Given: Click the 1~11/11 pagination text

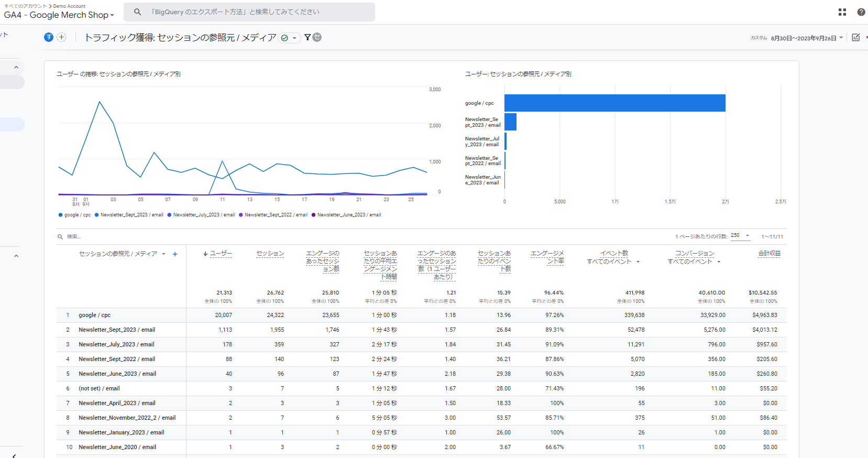Looking at the screenshot, I should pyautogui.click(x=772, y=237).
